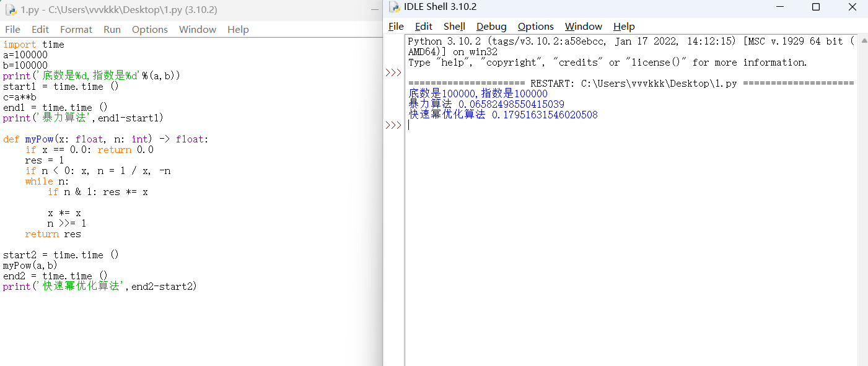The image size is (868, 366).
Task: Minimize the 1.py editor window
Action: pos(375,10)
